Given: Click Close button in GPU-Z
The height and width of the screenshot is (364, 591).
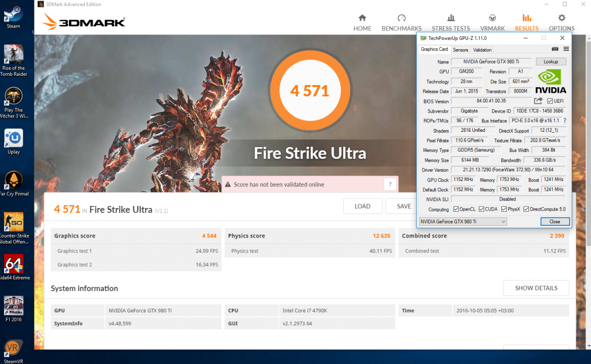Looking at the screenshot, I should click(554, 222).
